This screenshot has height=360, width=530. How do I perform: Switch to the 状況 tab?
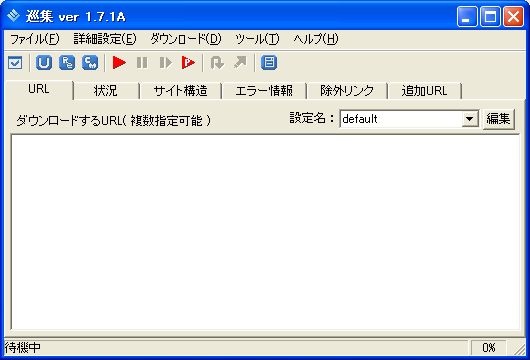pyautogui.click(x=106, y=91)
